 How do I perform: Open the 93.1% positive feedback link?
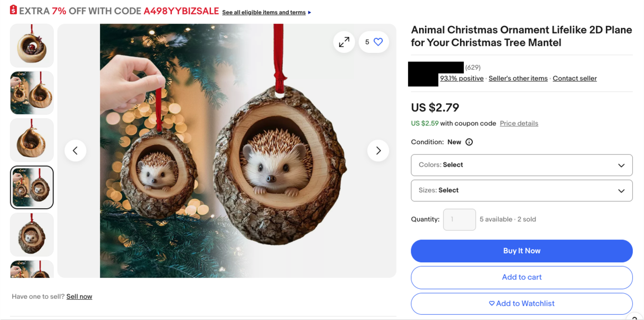[462, 78]
